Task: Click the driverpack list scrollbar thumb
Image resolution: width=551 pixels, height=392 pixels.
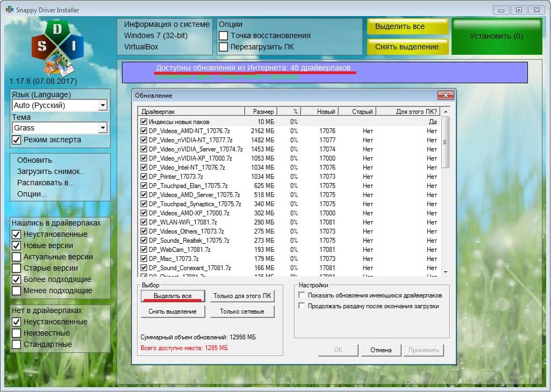Action: pos(445,142)
